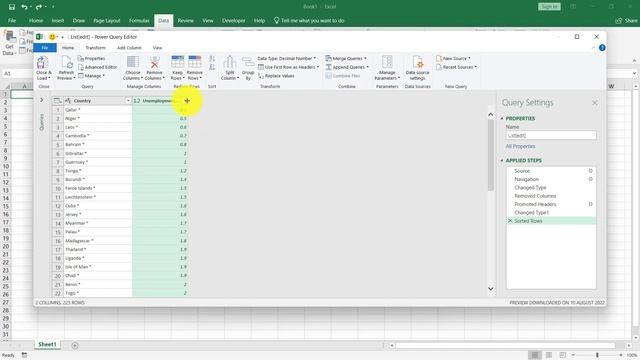
Task: Click preview scroll down arrow
Action: coord(491,289)
